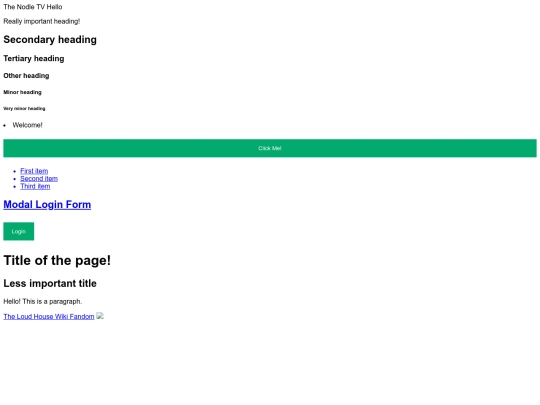
Task: Click the Hello! This is a paragraph text
Action: click(x=43, y=301)
